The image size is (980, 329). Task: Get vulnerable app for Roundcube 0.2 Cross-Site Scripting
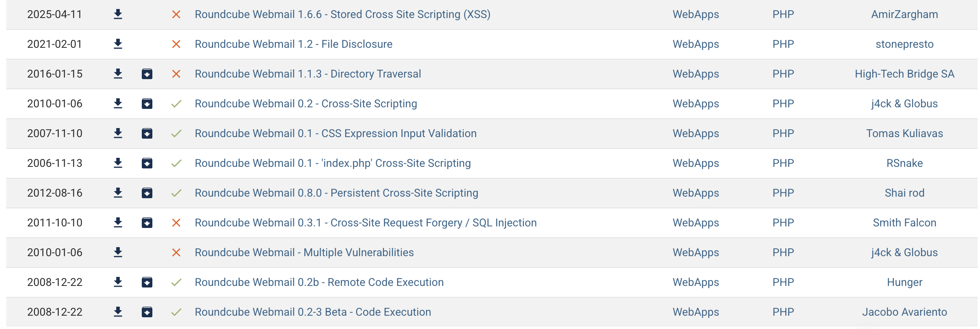[147, 104]
